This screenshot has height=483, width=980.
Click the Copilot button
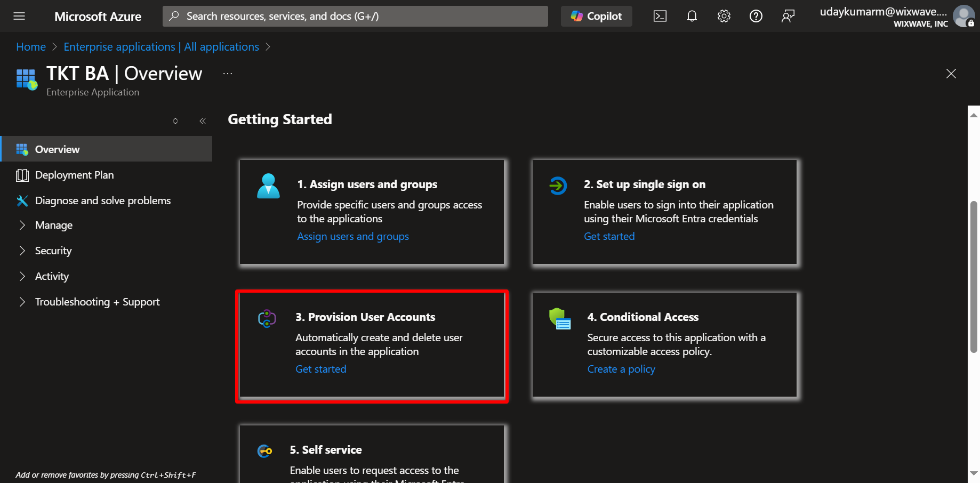(597, 16)
